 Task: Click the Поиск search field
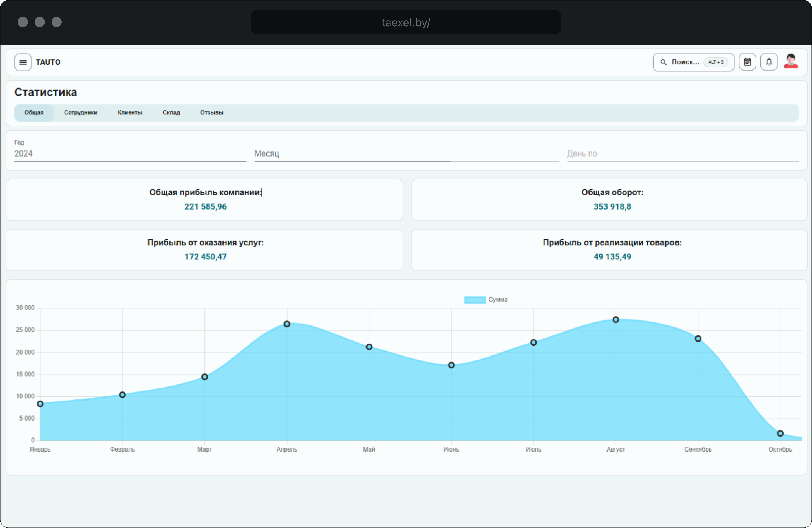[685, 62]
